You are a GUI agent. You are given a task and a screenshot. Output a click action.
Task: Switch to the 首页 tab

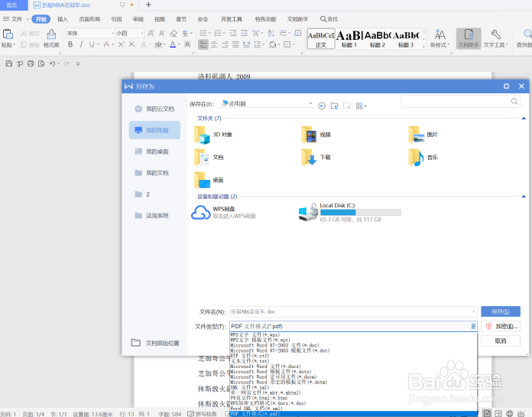pos(12,5)
